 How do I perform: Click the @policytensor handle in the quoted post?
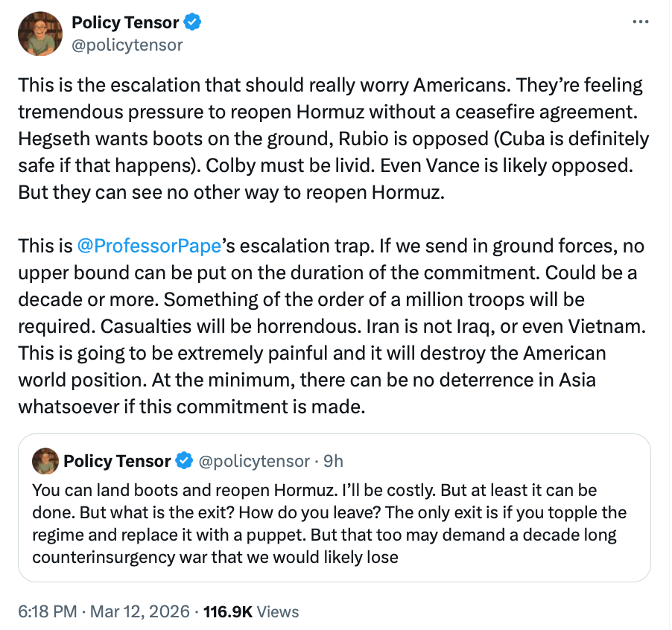click(253, 461)
